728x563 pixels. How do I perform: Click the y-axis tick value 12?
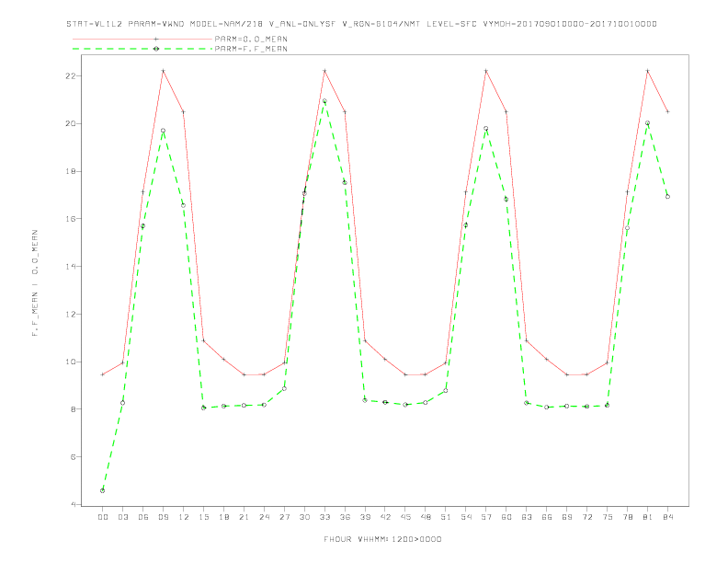click(x=70, y=314)
